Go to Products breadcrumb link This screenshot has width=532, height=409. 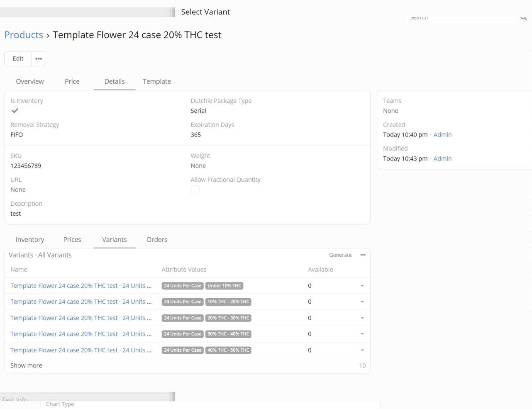(24, 35)
